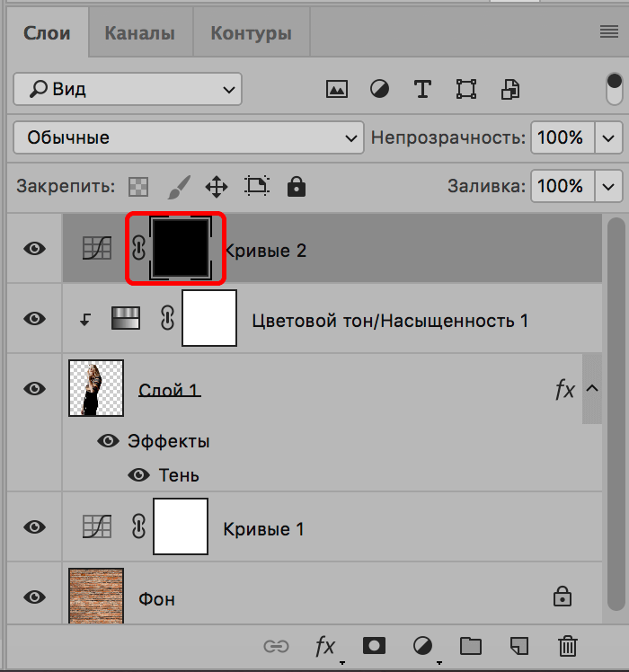Toggle visibility of the Фон layer
This screenshot has width=629, height=672.
point(34,597)
